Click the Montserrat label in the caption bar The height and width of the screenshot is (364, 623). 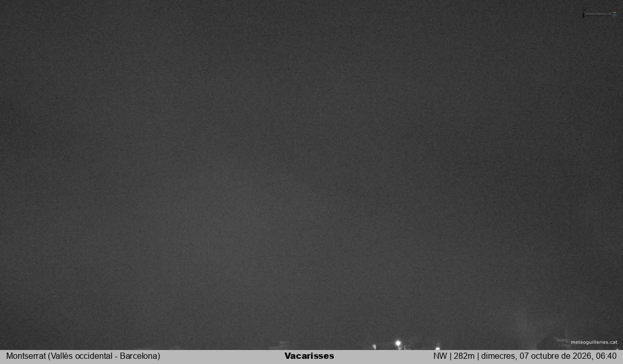coord(26,356)
